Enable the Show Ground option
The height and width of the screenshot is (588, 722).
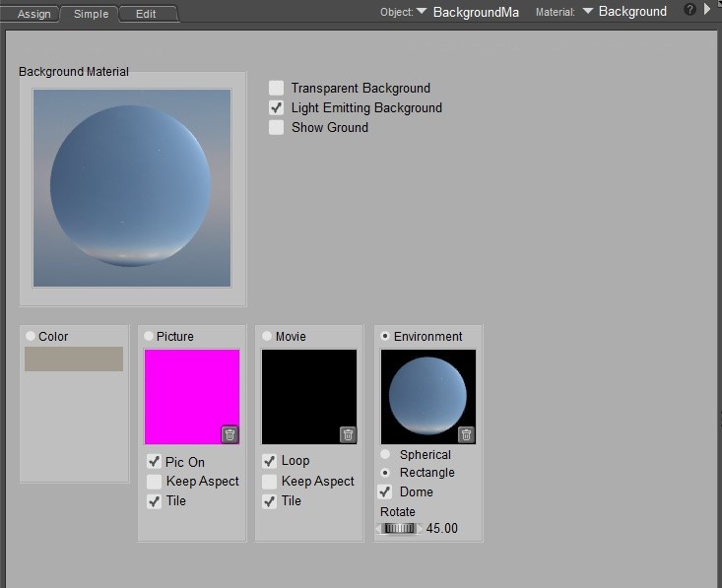point(277,128)
